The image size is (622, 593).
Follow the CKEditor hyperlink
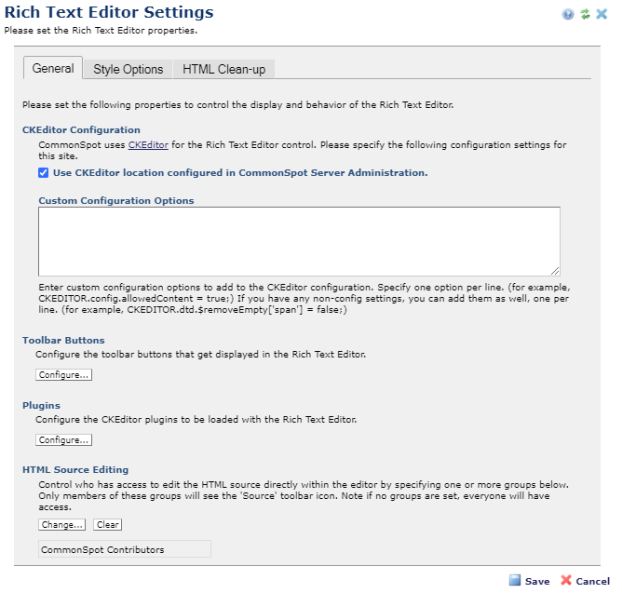click(148, 145)
